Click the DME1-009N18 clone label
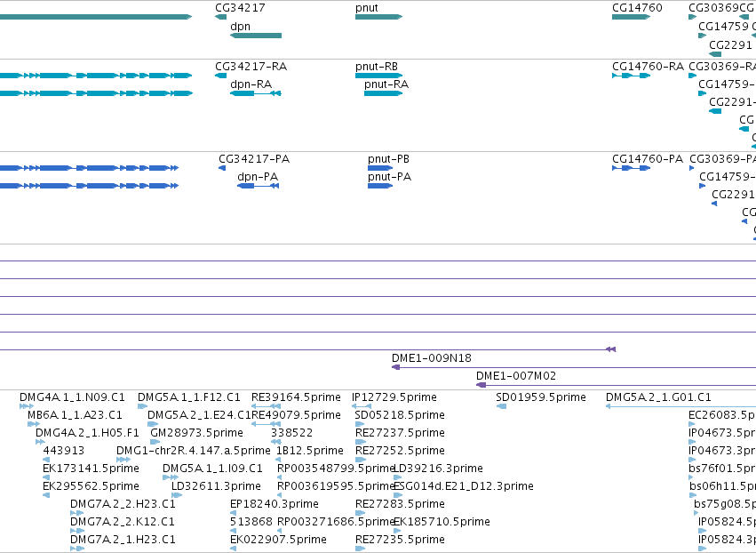756x553 pixels. pos(432,358)
